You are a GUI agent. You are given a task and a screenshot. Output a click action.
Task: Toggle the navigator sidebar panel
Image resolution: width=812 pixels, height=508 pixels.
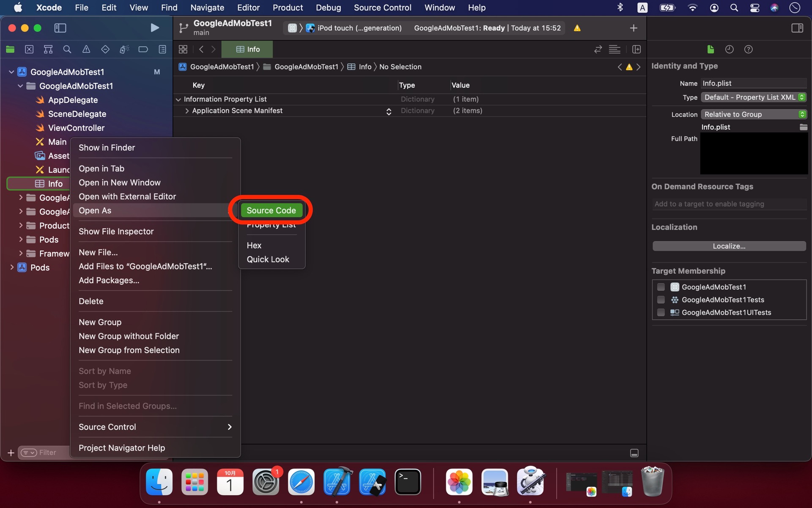60,28
